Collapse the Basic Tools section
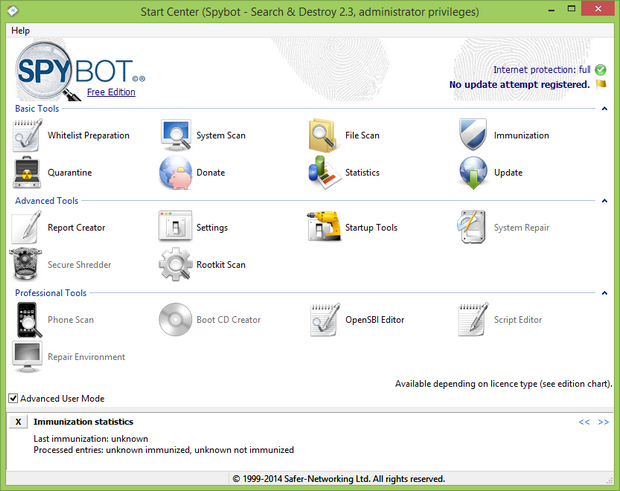This screenshot has width=620, height=491. coord(604,108)
